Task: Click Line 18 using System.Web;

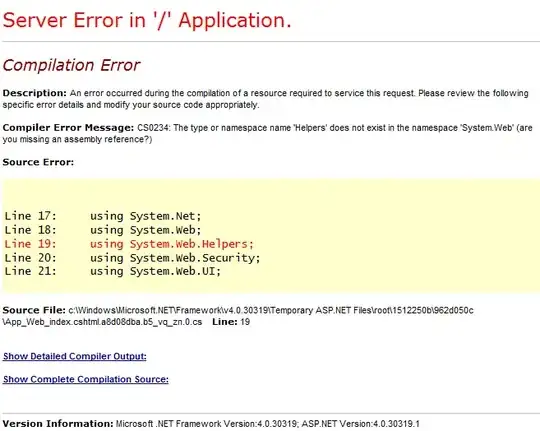Action: coord(103,230)
